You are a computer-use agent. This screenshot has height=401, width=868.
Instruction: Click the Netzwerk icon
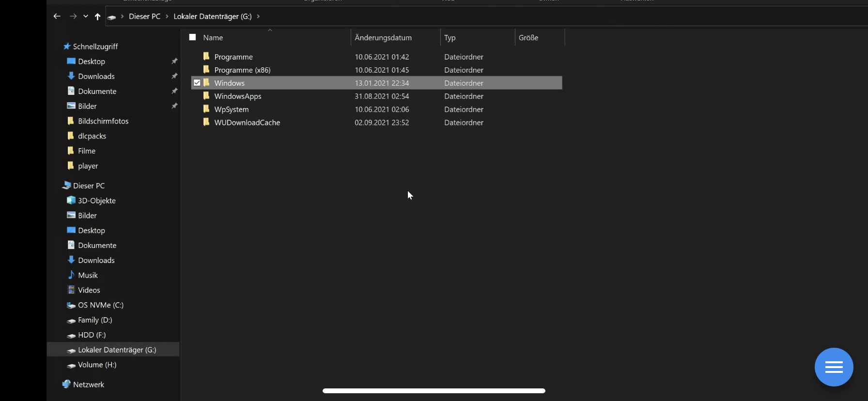66,384
